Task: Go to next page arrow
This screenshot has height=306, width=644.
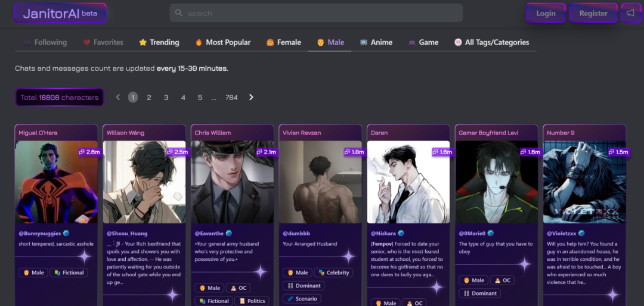Action: 251,97
